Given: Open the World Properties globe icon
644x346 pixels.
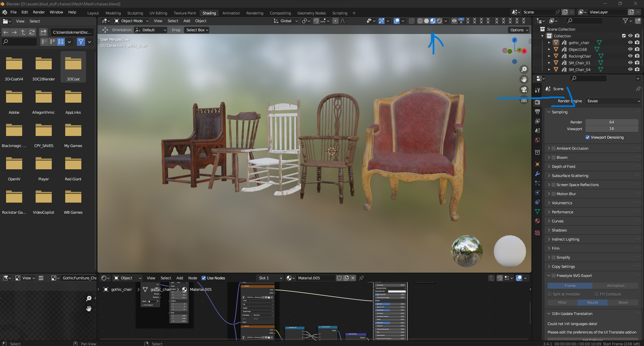Looking at the screenshot, I should coord(537,140).
